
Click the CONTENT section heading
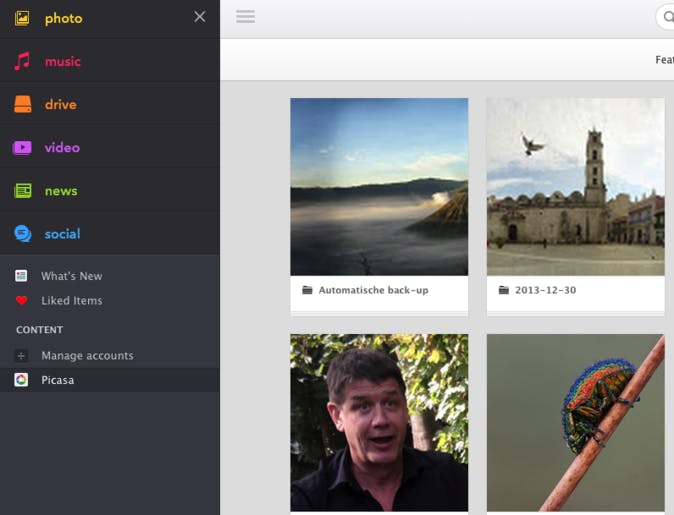tap(40, 330)
